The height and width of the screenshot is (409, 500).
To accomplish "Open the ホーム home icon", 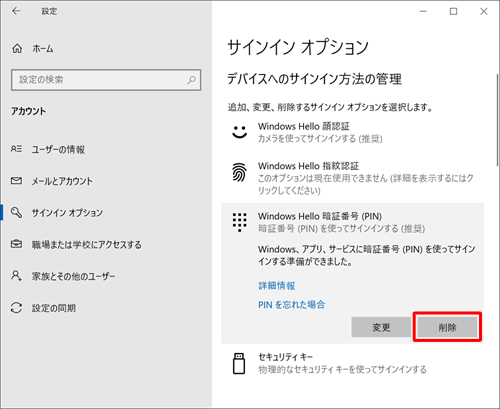I will (x=17, y=49).
